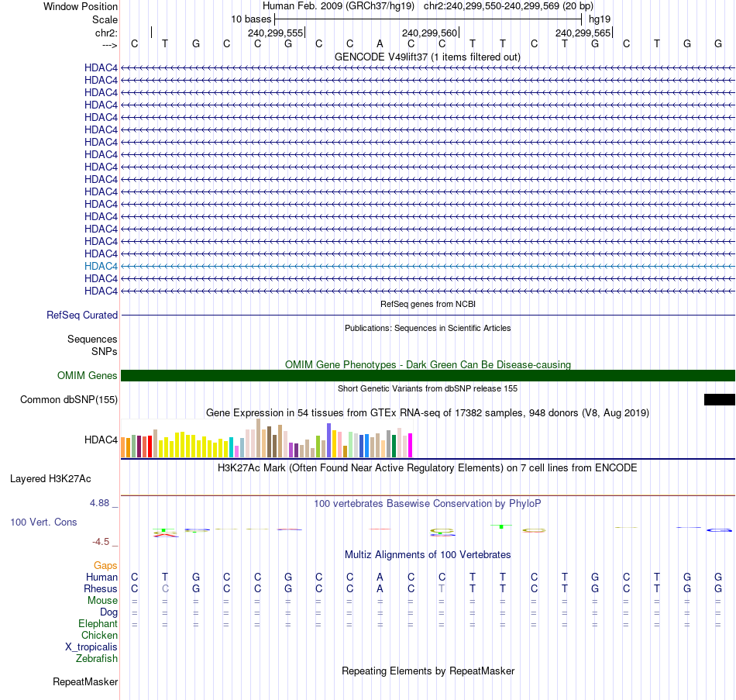Click the dark green OMIM gene bar

[428, 375]
